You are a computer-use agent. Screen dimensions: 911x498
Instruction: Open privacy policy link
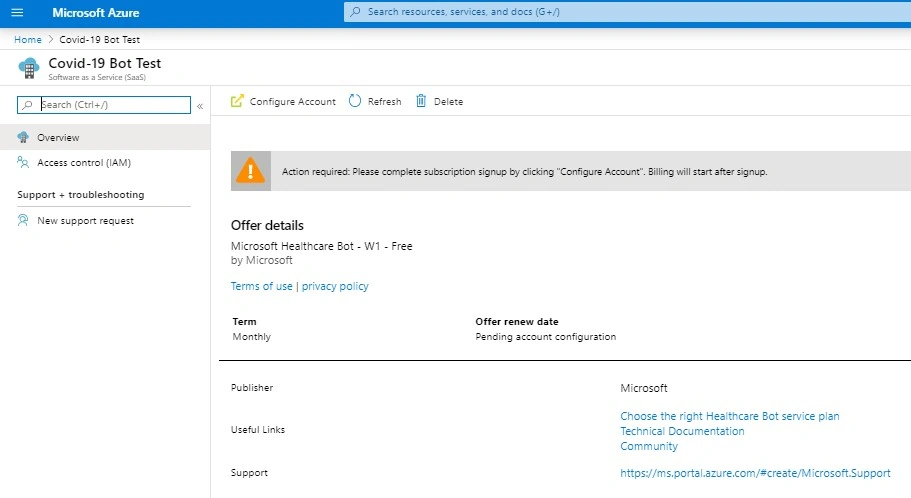click(335, 286)
